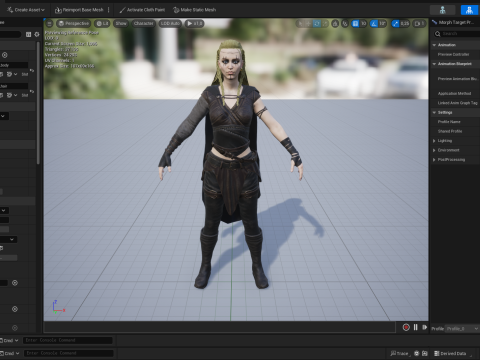
Task: Choose the Translate gizmo tool
Action: click(x=308, y=24)
